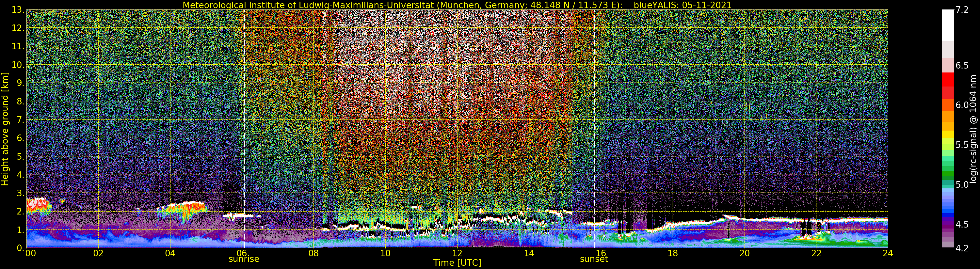Click the height axis tick label "12."
Viewport: 980px width, 269px height.
coord(18,28)
